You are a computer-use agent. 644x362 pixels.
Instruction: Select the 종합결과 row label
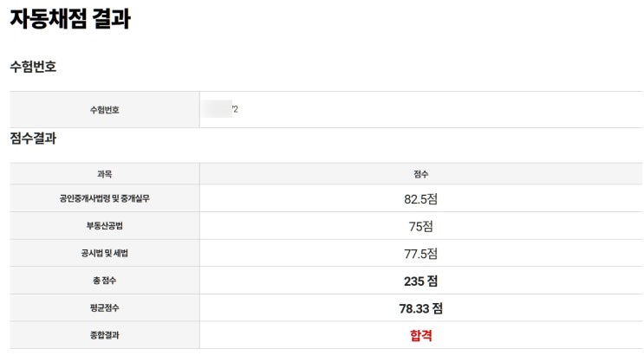coord(104,335)
